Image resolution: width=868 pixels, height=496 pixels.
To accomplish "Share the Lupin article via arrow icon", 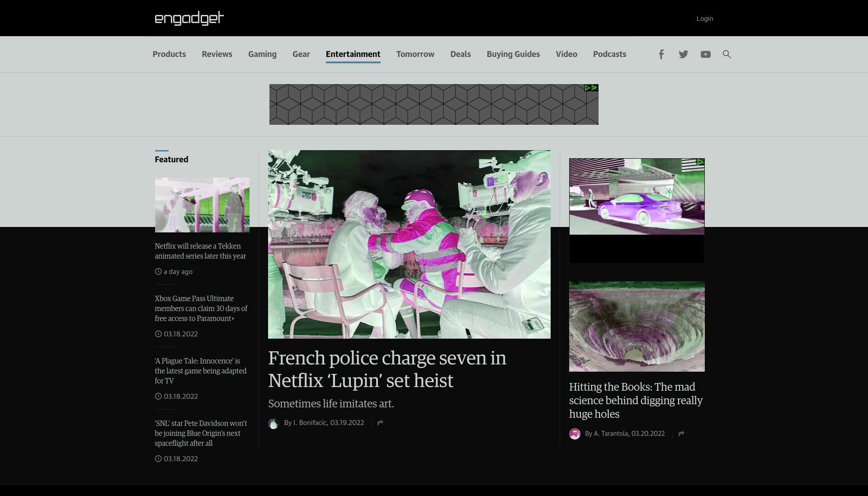I will click(380, 423).
